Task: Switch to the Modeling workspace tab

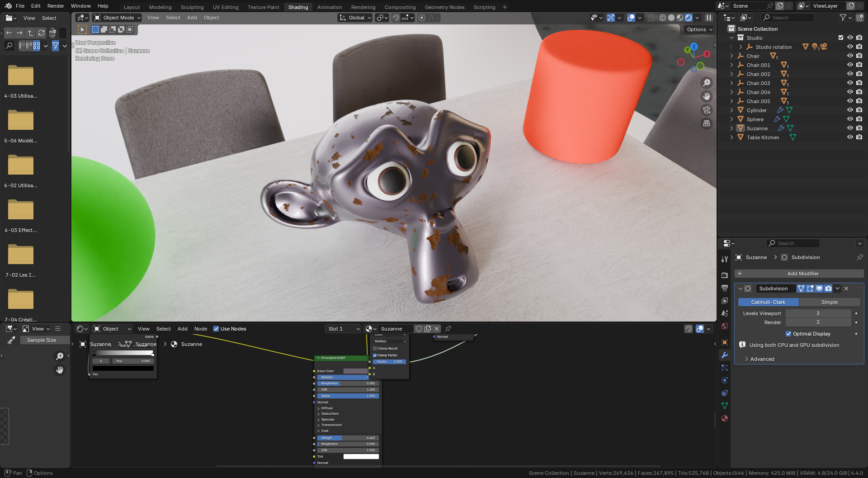Action: pyautogui.click(x=160, y=7)
